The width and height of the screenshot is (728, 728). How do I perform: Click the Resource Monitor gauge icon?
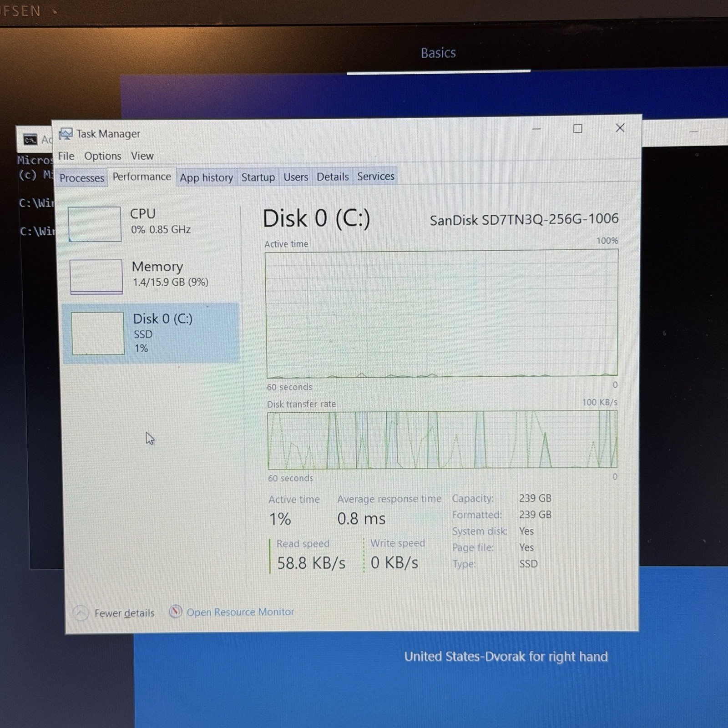click(x=176, y=612)
